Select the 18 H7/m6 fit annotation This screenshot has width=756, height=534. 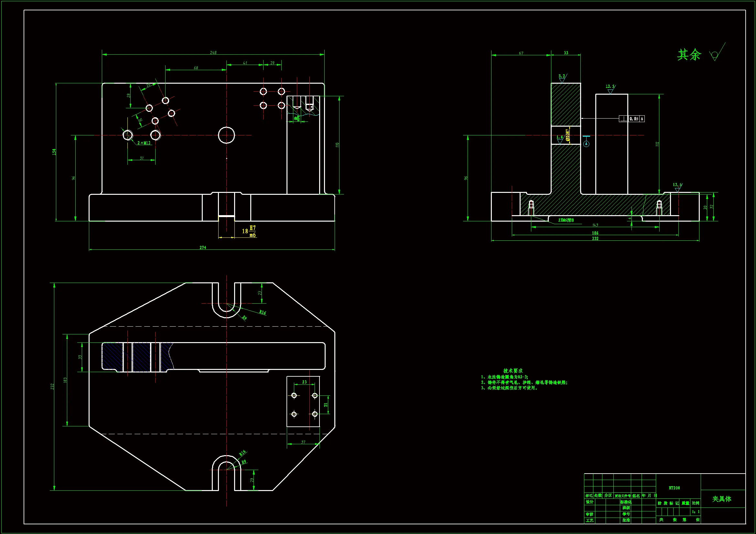[249, 231]
